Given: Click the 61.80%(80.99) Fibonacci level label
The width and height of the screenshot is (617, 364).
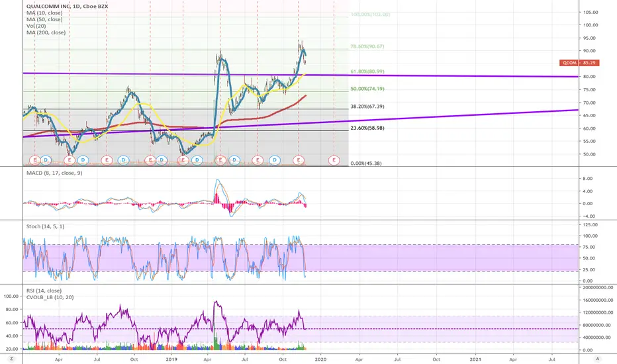Looking at the screenshot, I should [367, 71].
